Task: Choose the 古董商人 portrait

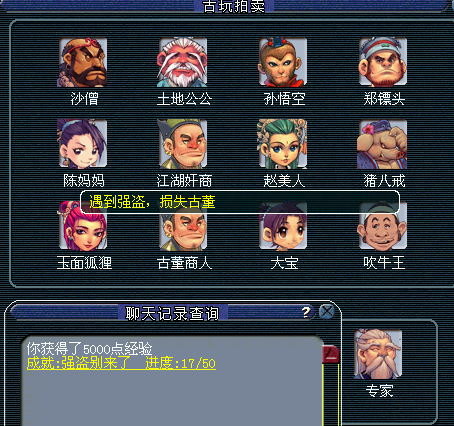Action: (x=183, y=230)
